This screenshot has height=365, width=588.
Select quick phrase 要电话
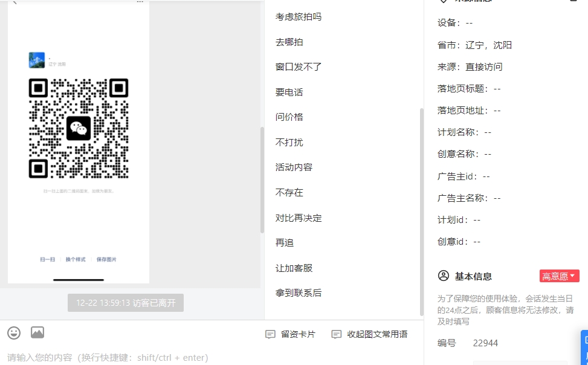tap(289, 92)
